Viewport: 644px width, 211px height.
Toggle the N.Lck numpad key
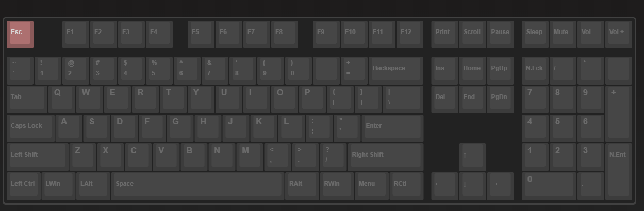(535, 71)
